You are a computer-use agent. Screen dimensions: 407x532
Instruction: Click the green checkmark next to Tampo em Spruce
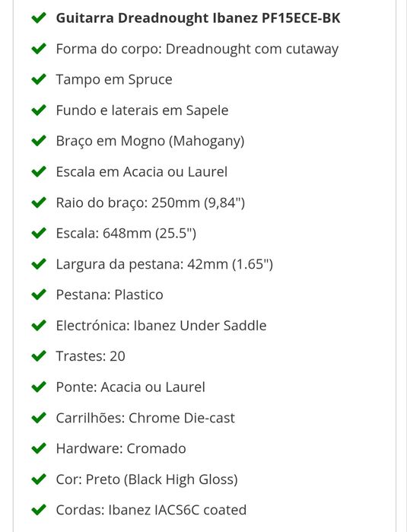click(39, 79)
